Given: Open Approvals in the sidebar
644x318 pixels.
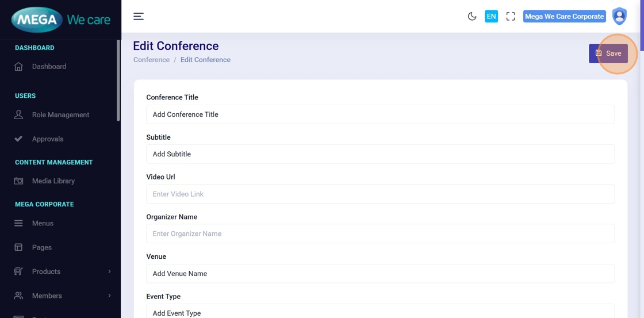Looking at the screenshot, I should [48, 139].
